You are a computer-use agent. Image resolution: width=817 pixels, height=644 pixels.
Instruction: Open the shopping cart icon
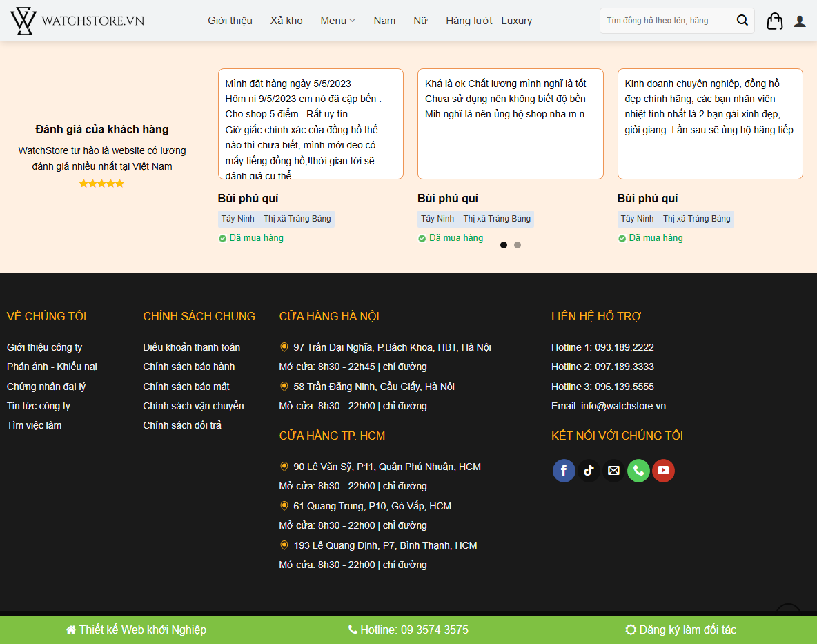774,21
